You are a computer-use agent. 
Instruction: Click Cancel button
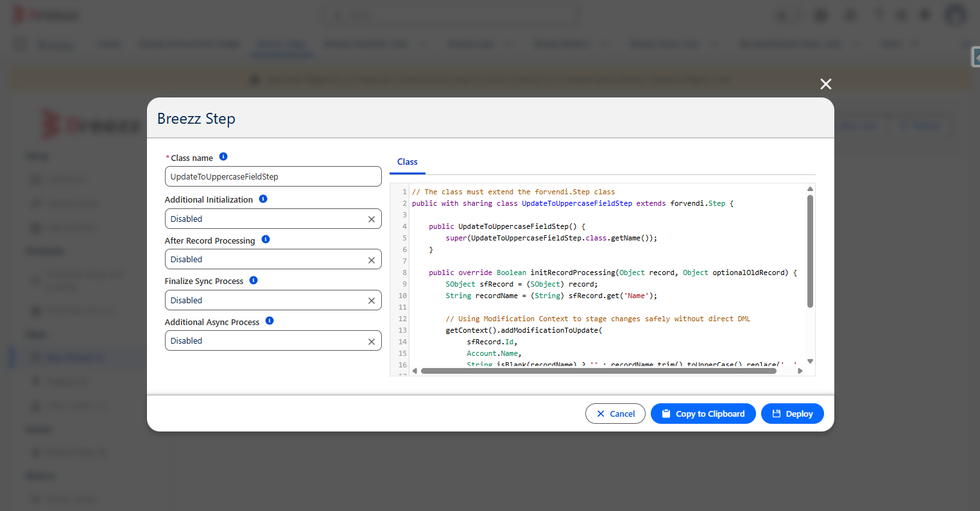coord(615,414)
